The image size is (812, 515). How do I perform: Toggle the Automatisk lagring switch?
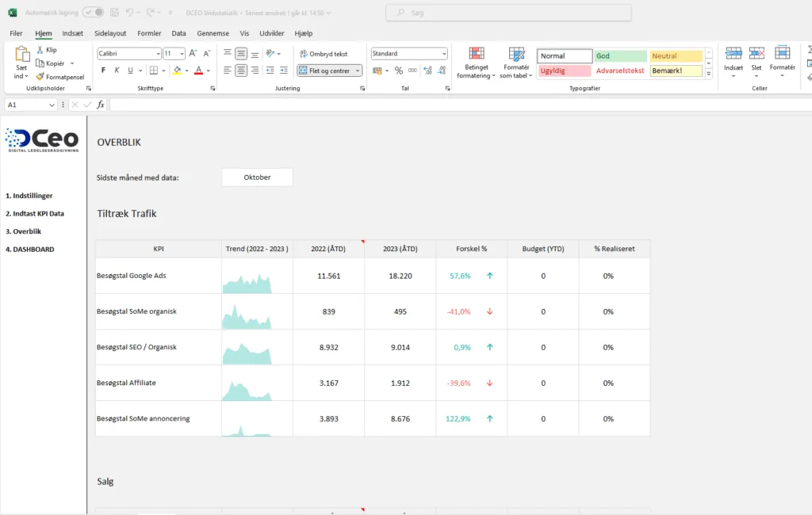pos(94,13)
